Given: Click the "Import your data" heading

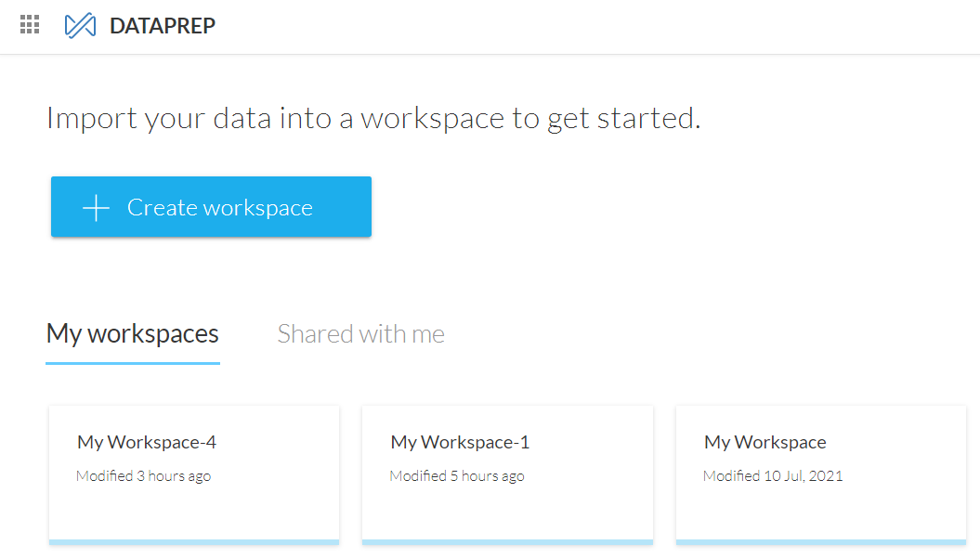Looking at the screenshot, I should (x=372, y=119).
